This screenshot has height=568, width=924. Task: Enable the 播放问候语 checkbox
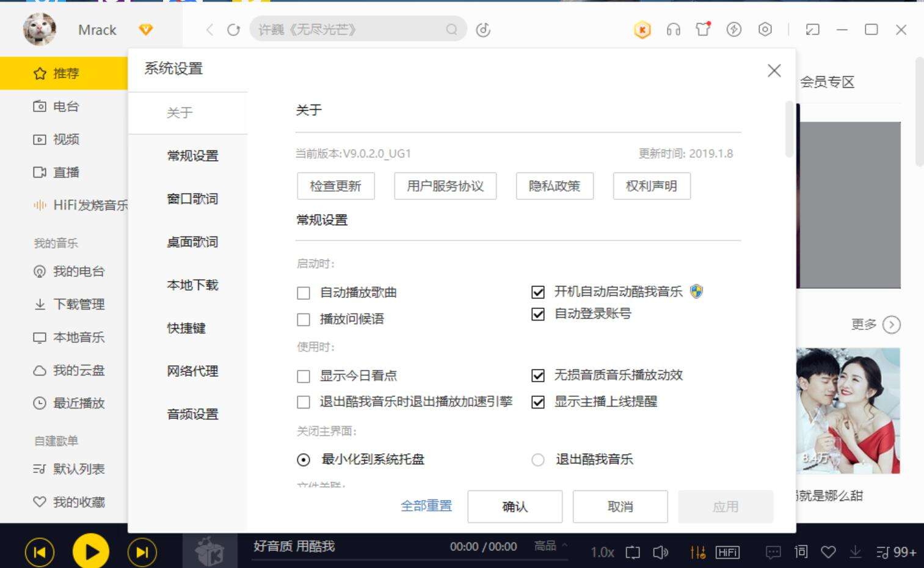click(x=304, y=319)
